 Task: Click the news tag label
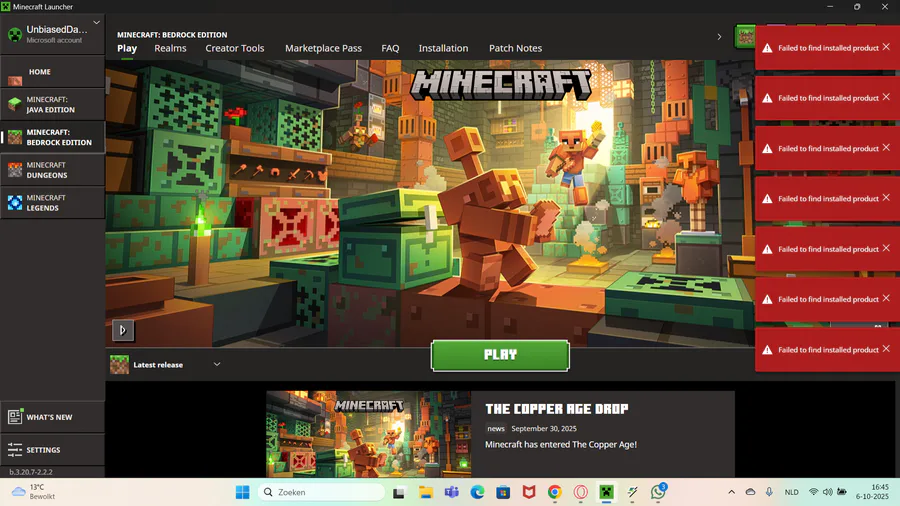496,429
